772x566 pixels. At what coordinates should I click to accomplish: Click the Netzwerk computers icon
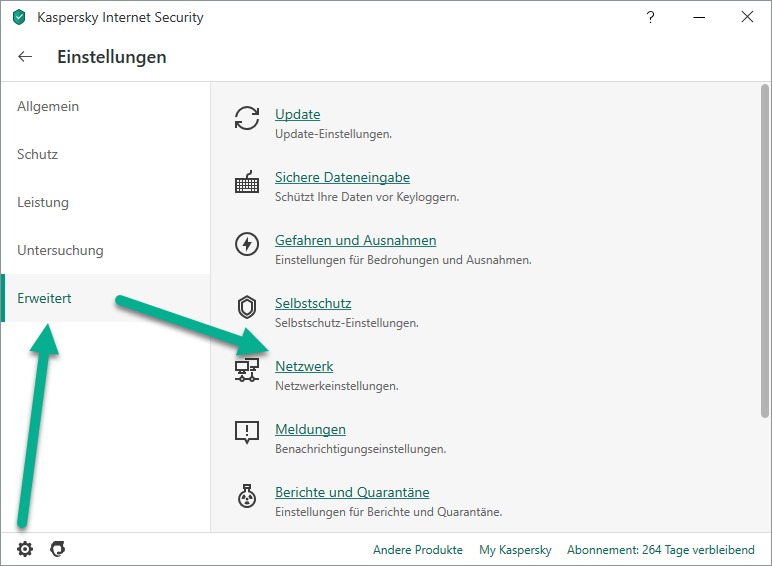[x=246, y=370]
